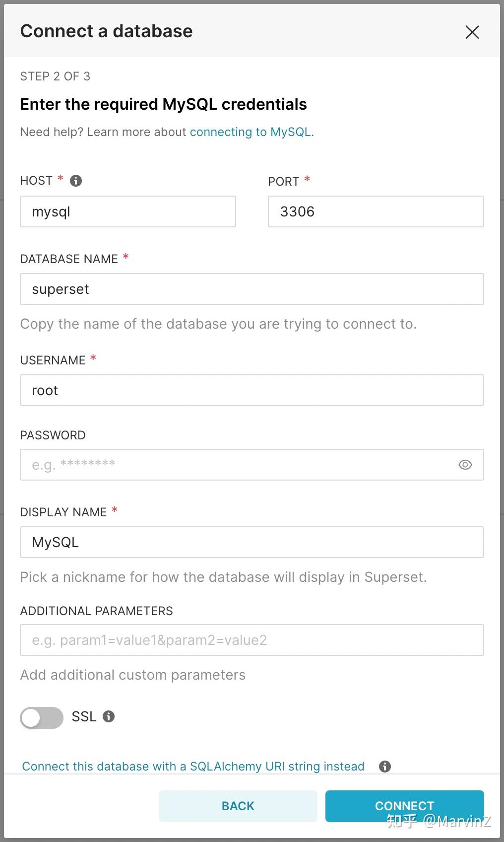Enable the SSL toggle switch
The height and width of the screenshot is (842, 504).
tap(42, 717)
